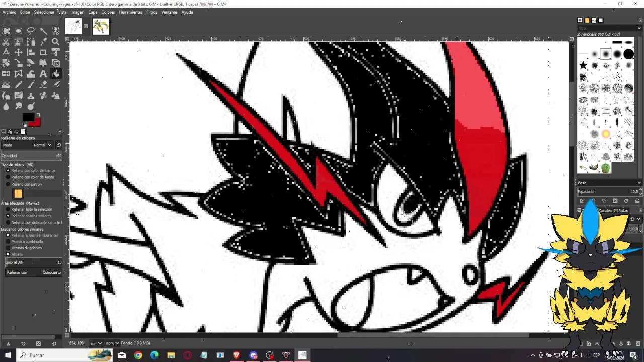Choose Relleno con color de frente

point(30,171)
